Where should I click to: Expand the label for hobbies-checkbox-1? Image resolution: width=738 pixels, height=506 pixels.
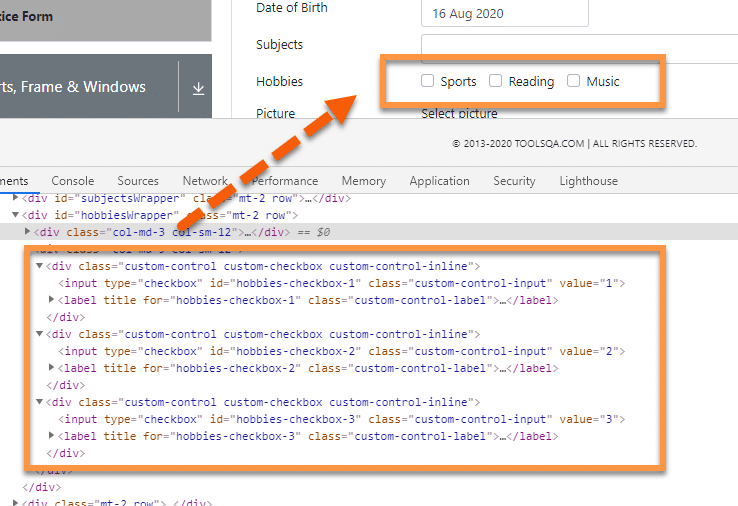pyautogui.click(x=53, y=300)
